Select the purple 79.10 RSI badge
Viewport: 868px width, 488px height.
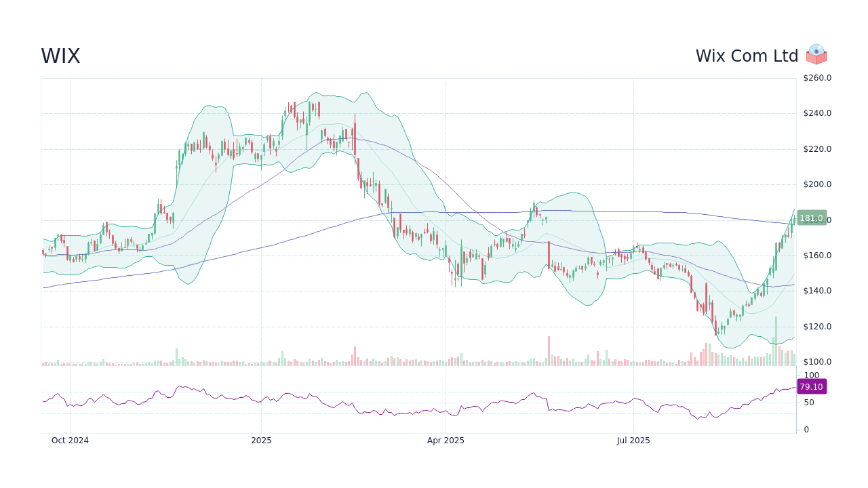click(x=811, y=386)
